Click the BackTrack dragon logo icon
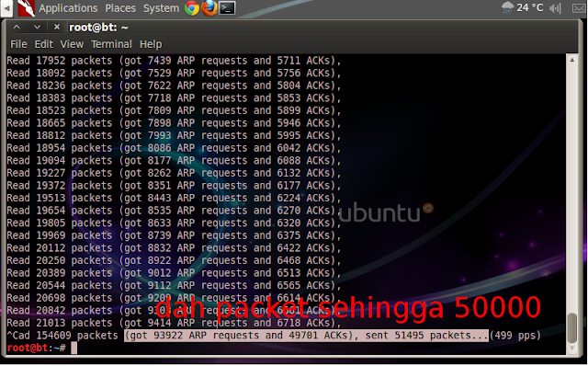Image resolution: width=588 pixels, height=366 pixels. click(x=26, y=8)
